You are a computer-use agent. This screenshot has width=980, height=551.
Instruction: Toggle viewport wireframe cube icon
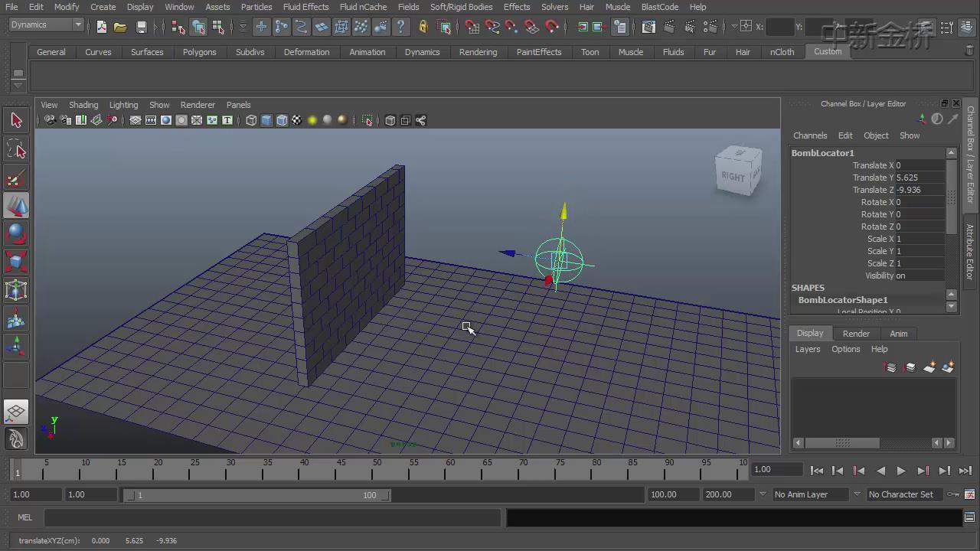coord(251,120)
